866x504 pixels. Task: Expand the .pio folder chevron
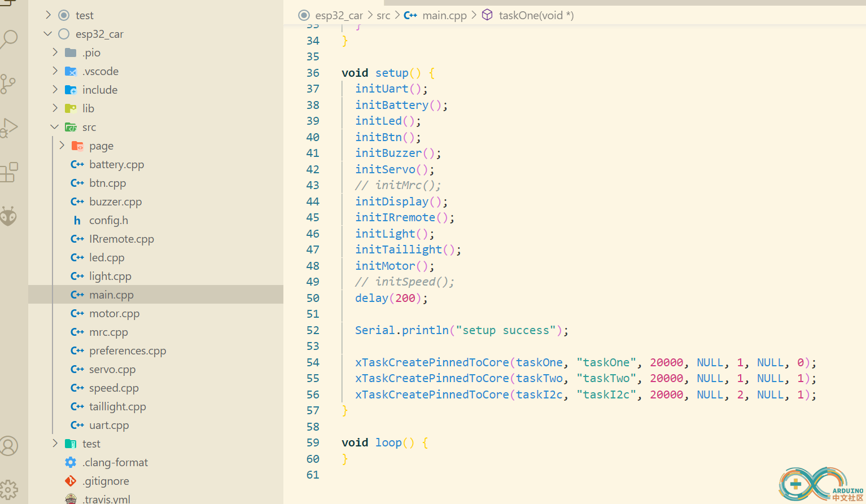(55, 52)
